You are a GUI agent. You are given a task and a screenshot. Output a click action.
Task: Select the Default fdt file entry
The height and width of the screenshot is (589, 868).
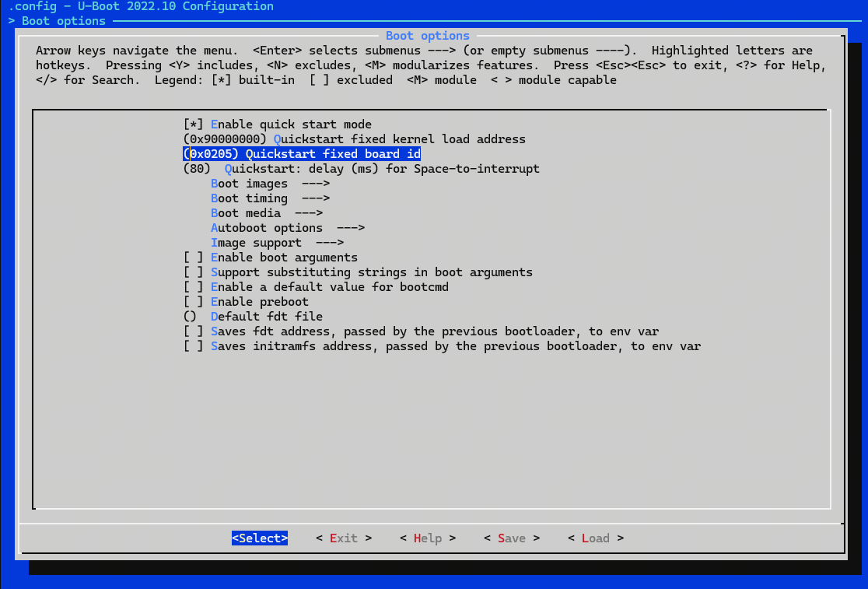click(x=253, y=317)
